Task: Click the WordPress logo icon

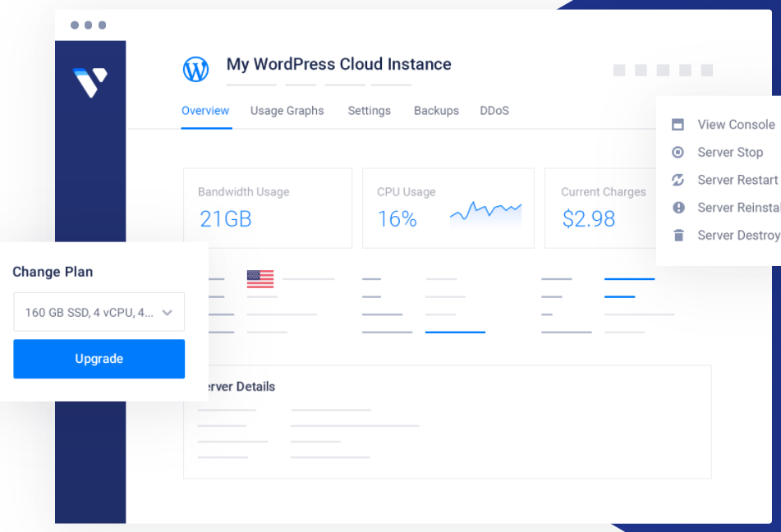Action: pos(195,69)
